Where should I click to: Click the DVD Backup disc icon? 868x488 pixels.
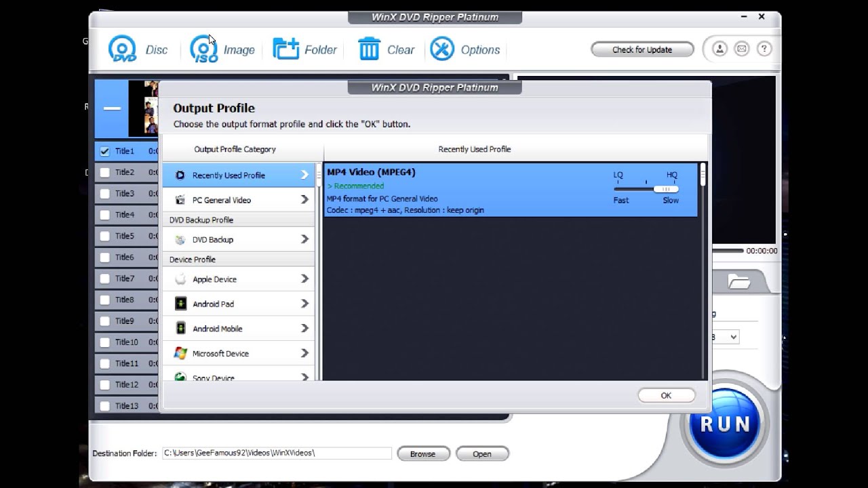pyautogui.click(x=180, y=239)
